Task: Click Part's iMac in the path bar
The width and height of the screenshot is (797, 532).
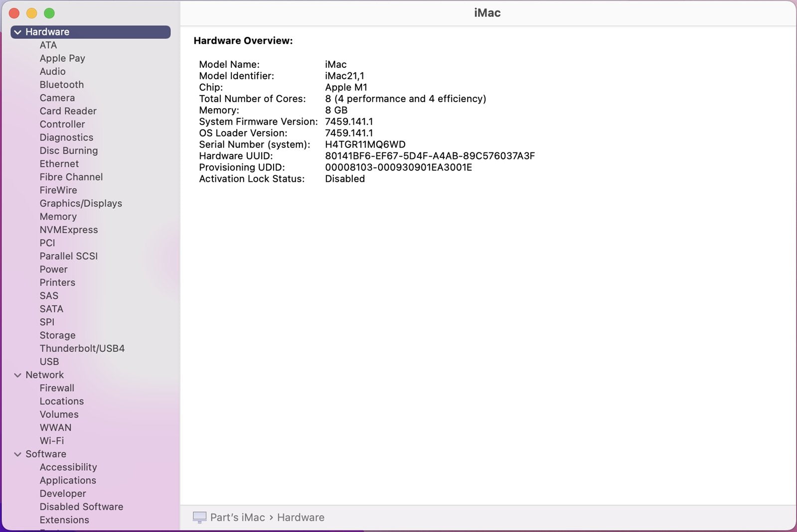Action: 237,518
